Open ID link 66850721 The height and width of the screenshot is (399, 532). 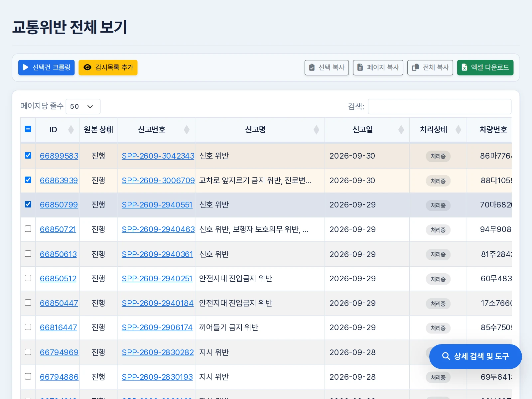click(58, 229)
